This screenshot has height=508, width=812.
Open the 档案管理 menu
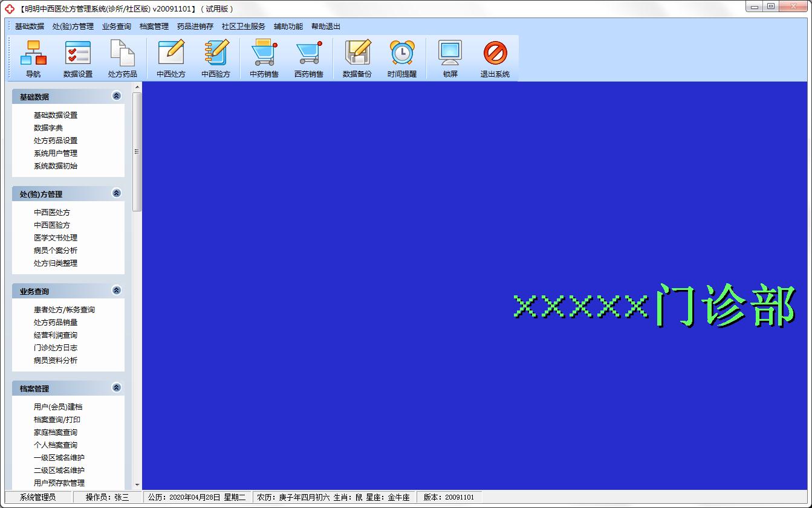click(x=154, y=27)
